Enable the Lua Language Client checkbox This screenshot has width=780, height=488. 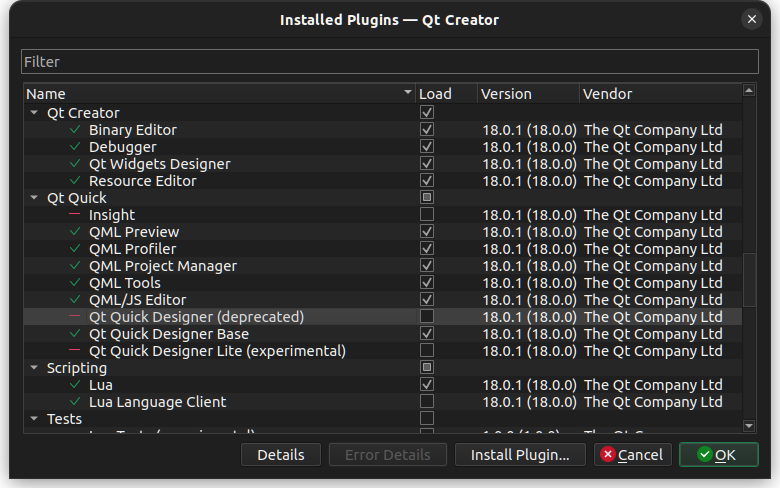(427, 401)
